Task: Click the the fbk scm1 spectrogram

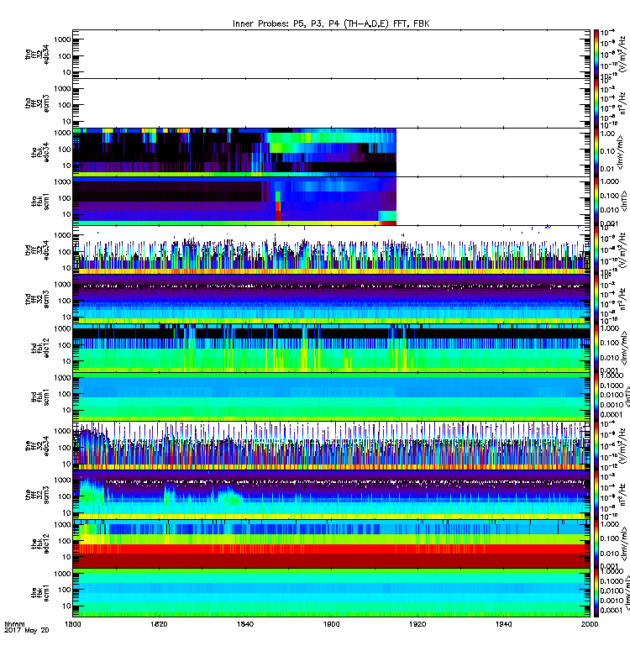Action: point(331,593)
